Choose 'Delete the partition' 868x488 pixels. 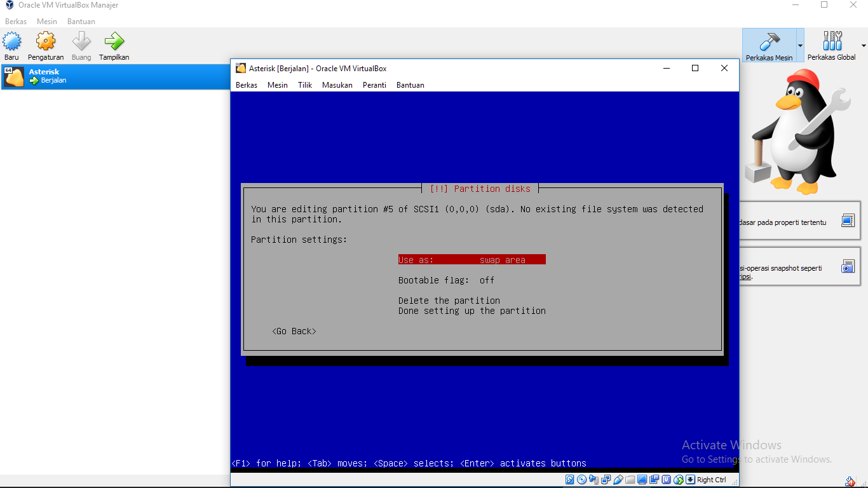[x=449, y=301]
